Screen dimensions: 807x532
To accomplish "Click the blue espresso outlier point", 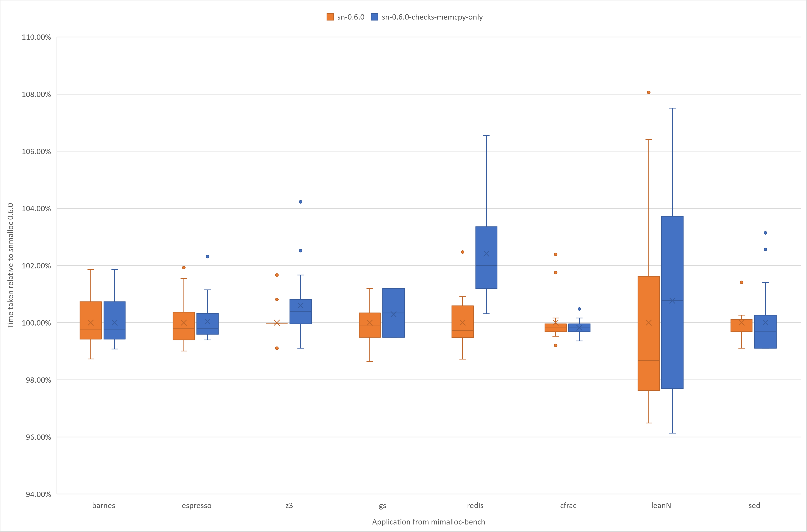I will [208, 256].
